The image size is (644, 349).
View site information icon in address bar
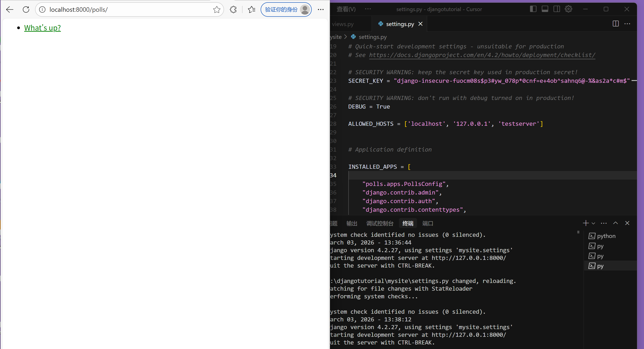point(42,9)
